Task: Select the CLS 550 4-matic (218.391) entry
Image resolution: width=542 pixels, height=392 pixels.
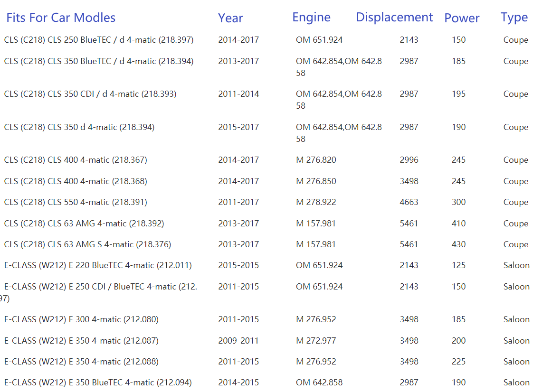Action: coord(76,202)
